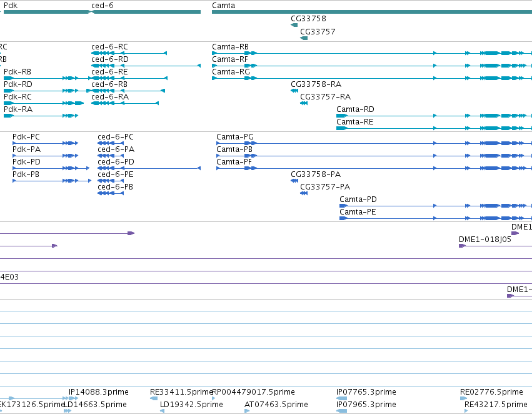Select the Pdk gene bar

coord(47,12)
